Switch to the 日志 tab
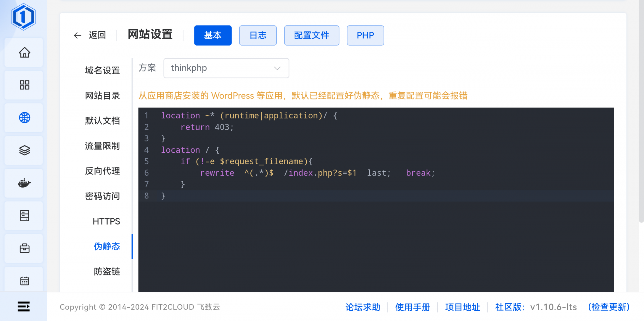This screenshot has height=321, width=644. pyautogui.click(x=258, y=36)
